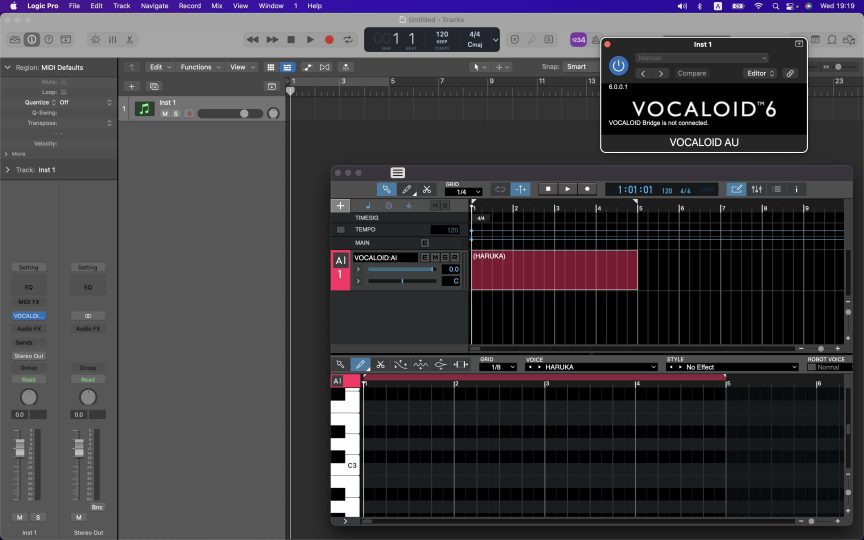
Task: Add a VOCALOID track with plus button
Action: (x=341, y=206)
